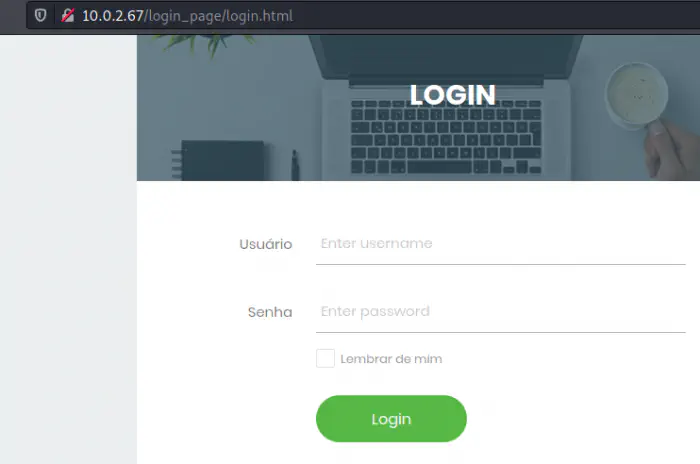700x464 pixels.
Task: Enable the Lembrar de mim checkbox
Action: click(x=325, y=359)
